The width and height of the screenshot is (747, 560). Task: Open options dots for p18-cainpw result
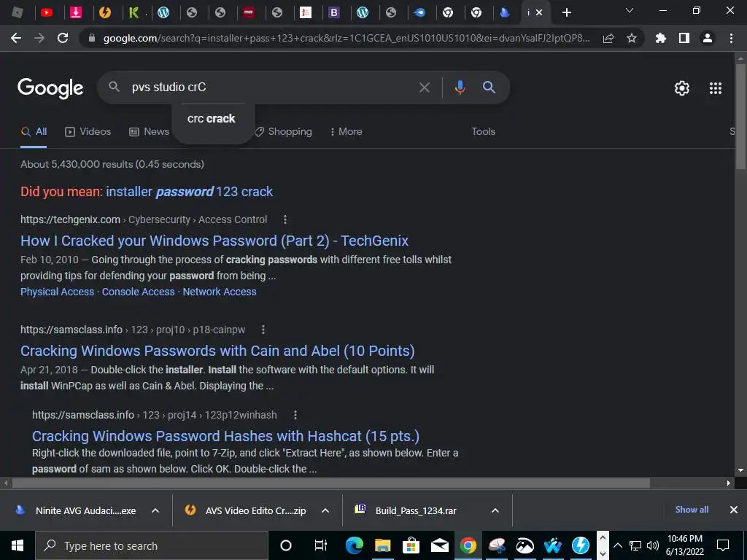point(263,330)
